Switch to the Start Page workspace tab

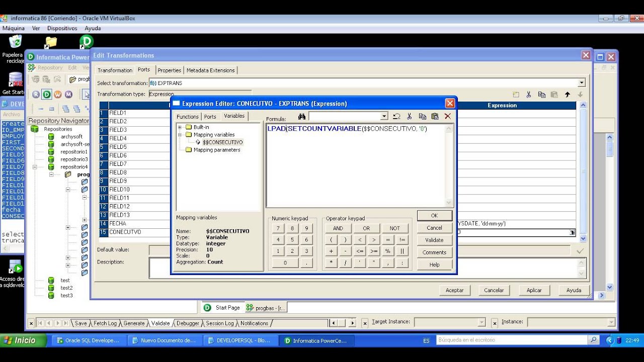pyautogui.click(x=222, y=308)
